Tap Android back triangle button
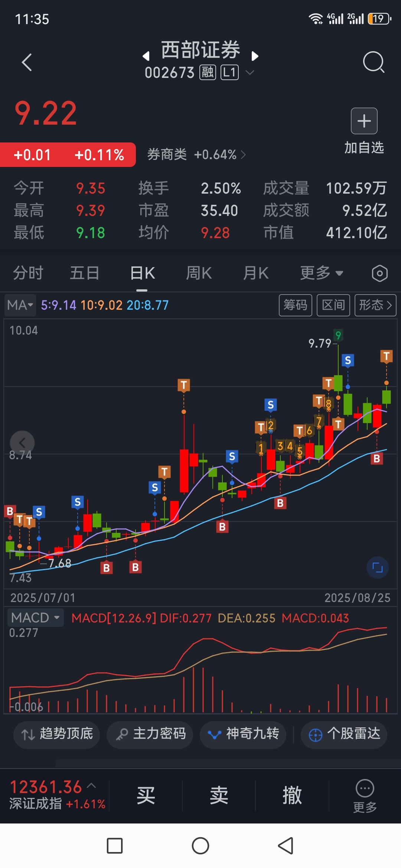401x868 pixels. point(286,846)
